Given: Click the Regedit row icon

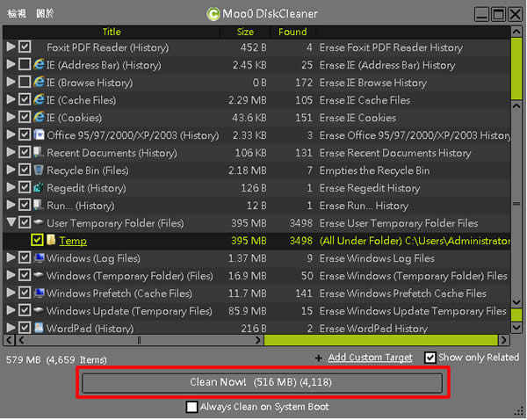Looking at the screenshot, I should tap(39, 187).
